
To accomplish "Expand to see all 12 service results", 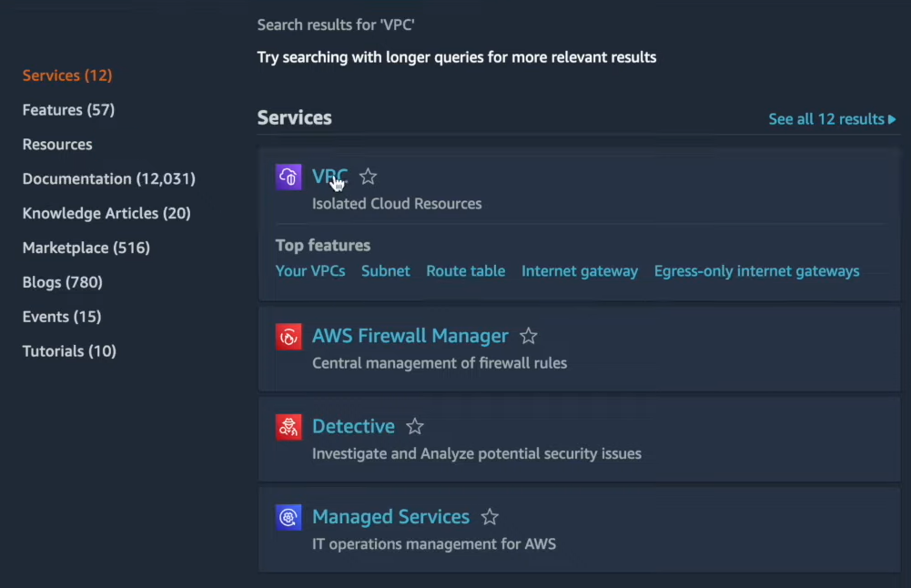I will click(x=831, y=118).
